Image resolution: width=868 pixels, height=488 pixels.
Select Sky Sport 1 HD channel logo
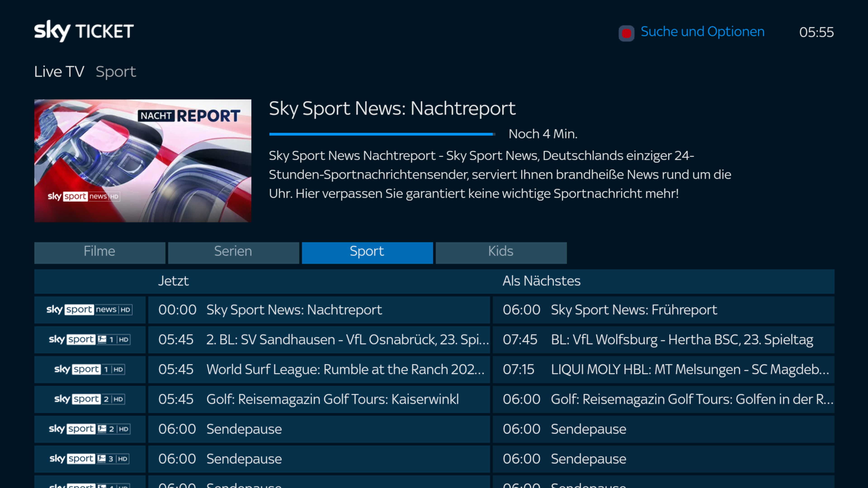coord(90,369)
